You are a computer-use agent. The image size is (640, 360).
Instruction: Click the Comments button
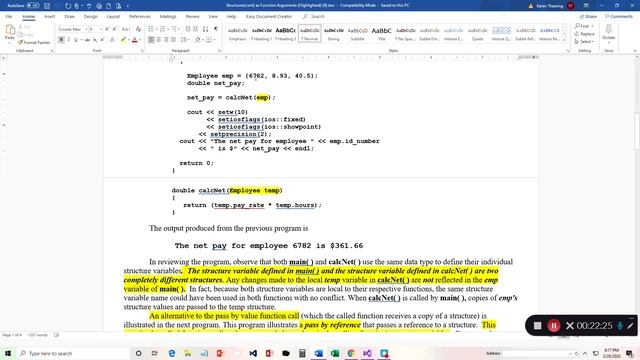pyautogui.click(x=619, y=17)
